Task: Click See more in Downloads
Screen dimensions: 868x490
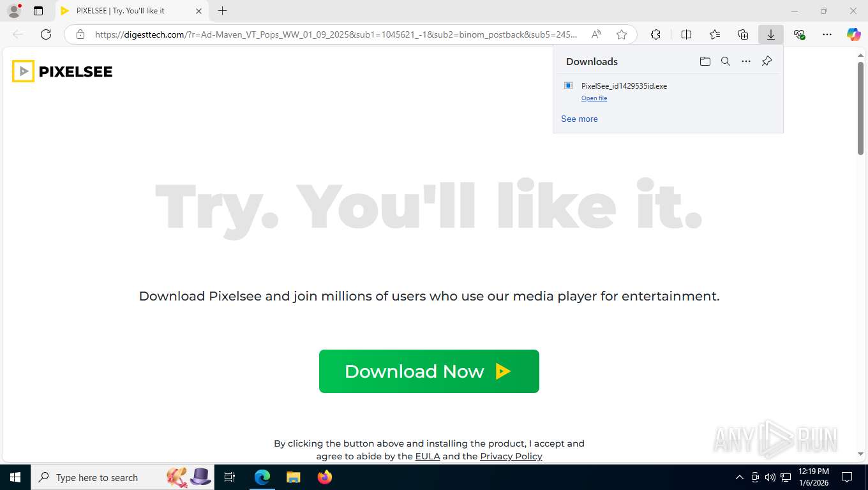Action: click(580, 119)
